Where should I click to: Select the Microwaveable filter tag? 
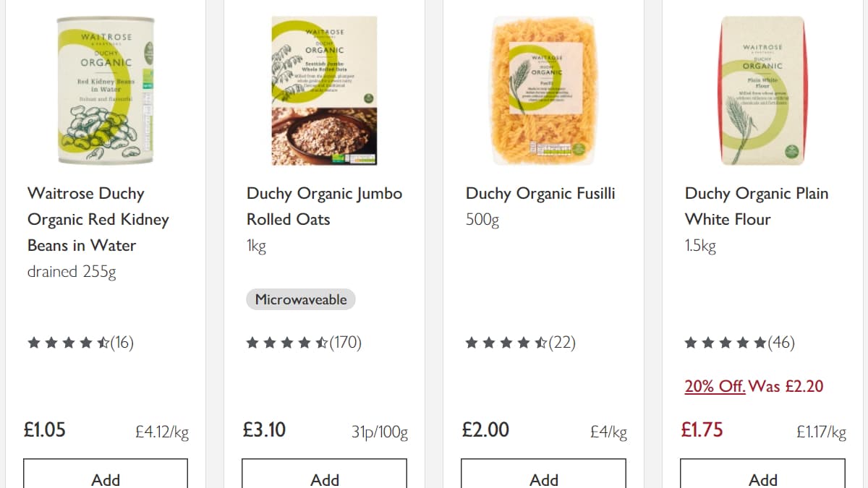300,299
